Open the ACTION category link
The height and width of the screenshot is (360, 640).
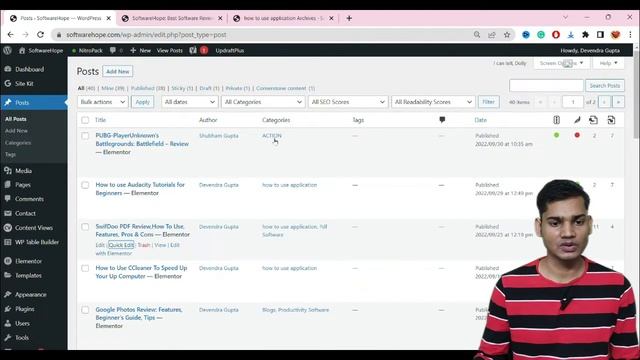272,136
